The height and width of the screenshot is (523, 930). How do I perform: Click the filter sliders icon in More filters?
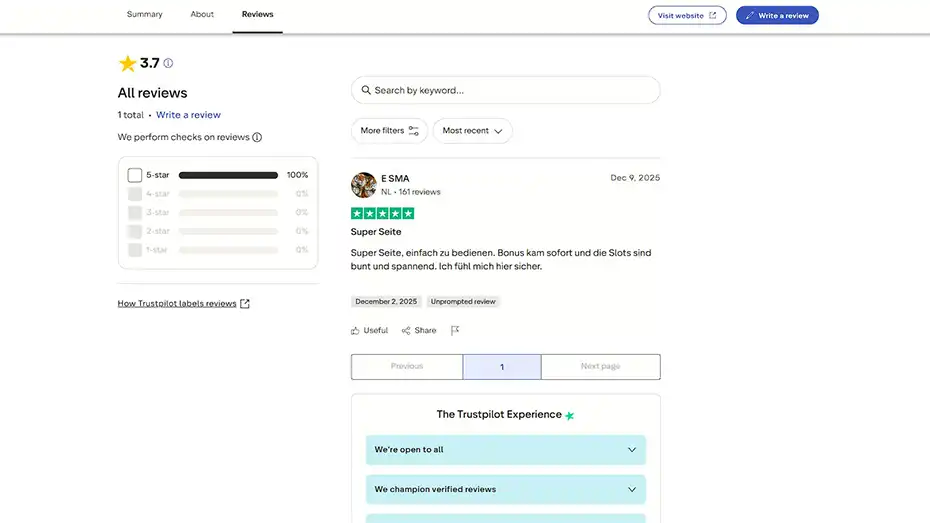[413, 130]
